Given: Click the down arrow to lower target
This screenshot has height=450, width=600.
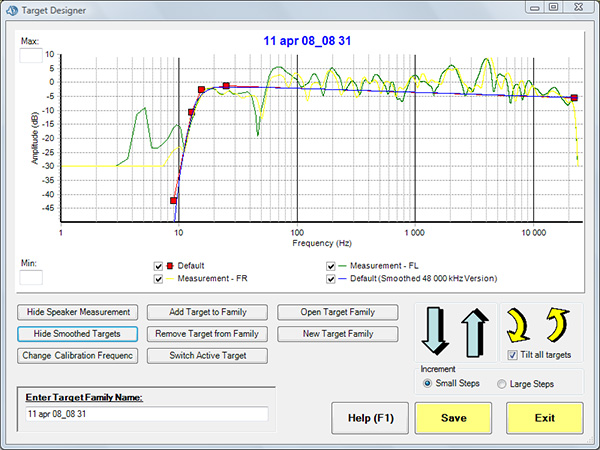Looking at the screenshot, I should click(x=435, y=330).
